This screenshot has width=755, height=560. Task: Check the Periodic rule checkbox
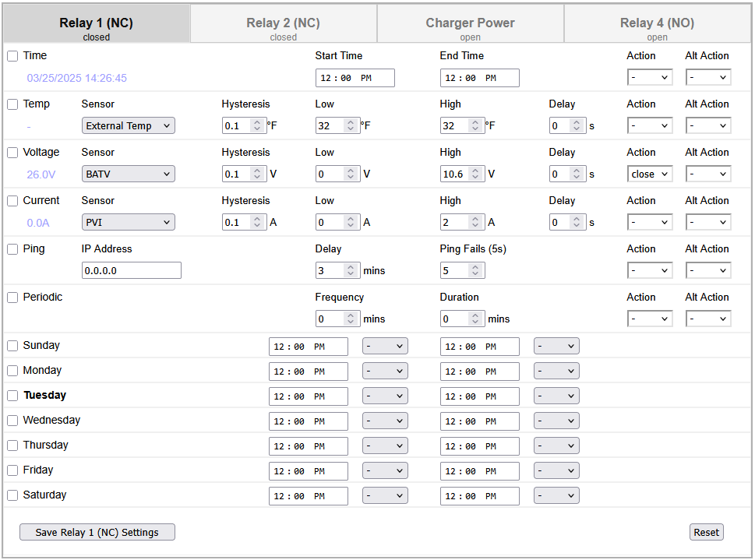click(x=12, y=297)
